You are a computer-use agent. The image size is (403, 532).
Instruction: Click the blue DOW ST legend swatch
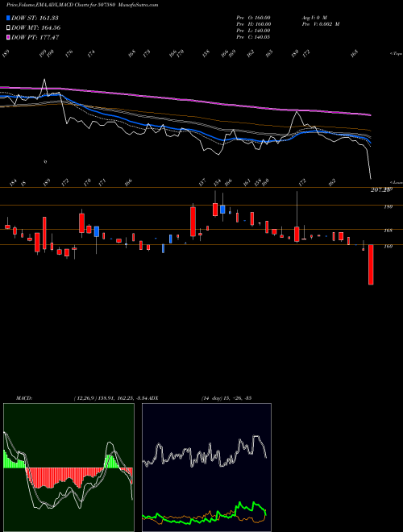[9, 18]
